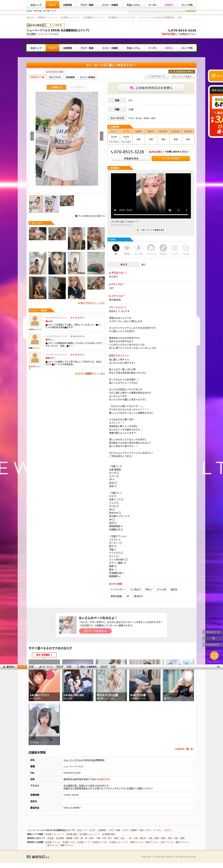This screenshot has height=868, width=223.
Task: Open the インスタ Instagram icon
Action: [175, 248]
